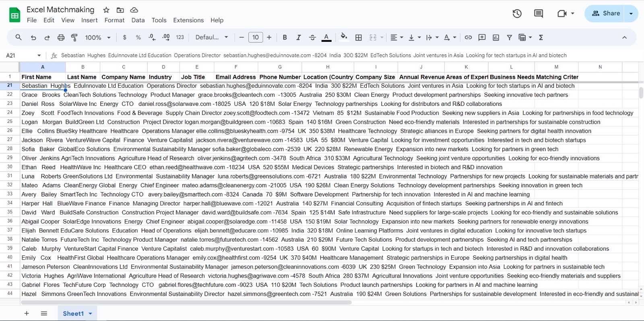Redo the last action
644x321 pixels.
pyautogui.click(x=47, y=37)
